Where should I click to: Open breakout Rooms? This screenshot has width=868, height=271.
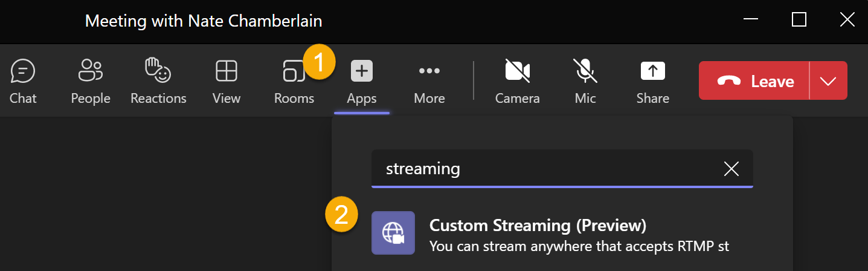294,81
